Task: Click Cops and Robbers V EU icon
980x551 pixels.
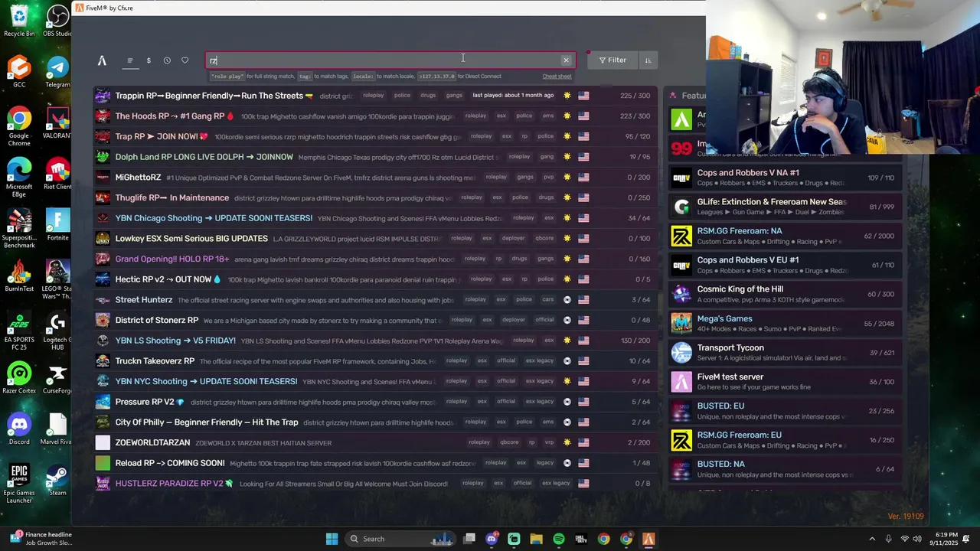Action: (x=681, y=266)
